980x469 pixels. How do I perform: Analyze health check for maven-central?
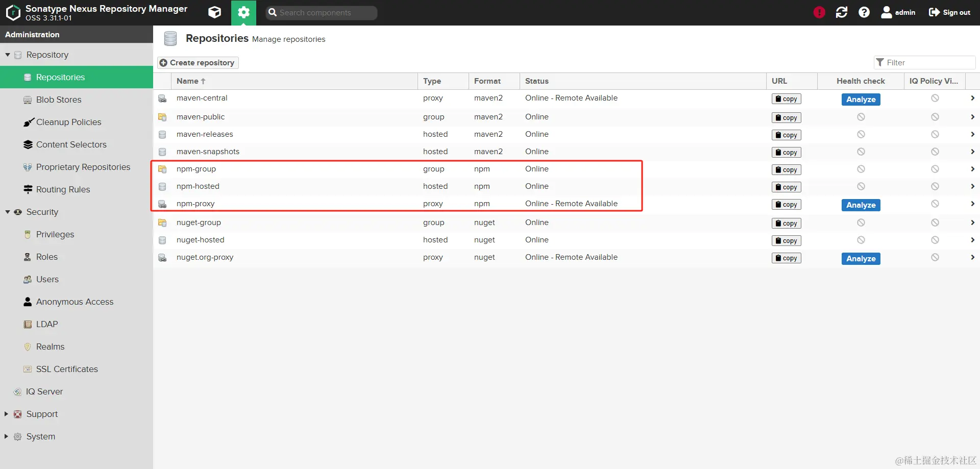point(861,100)
